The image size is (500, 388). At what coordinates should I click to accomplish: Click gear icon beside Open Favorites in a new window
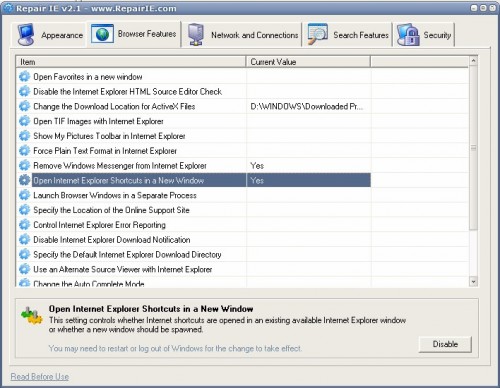(24, 77)
